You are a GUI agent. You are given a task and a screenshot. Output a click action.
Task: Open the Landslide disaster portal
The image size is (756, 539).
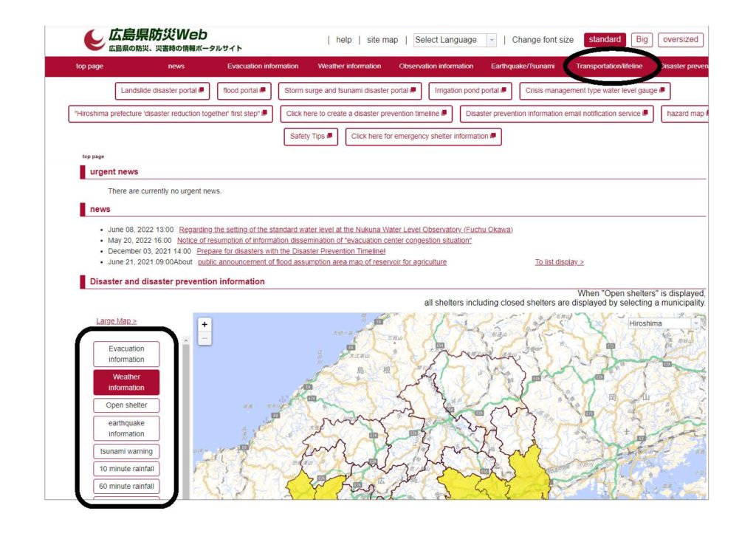(163, 91)
